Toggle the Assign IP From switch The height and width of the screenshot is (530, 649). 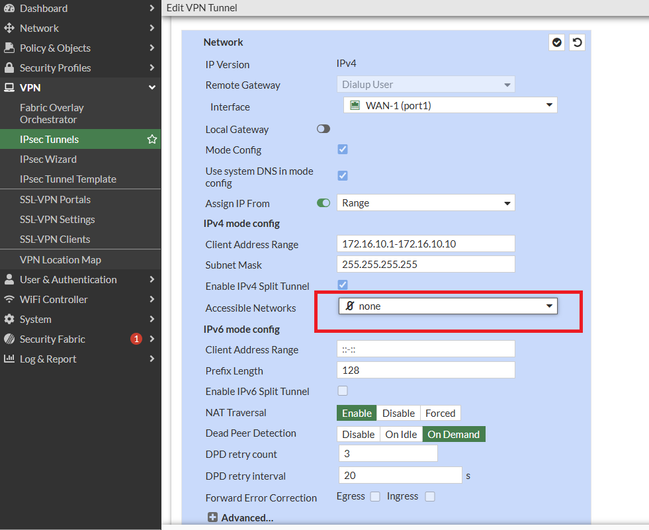coord(323,203)
